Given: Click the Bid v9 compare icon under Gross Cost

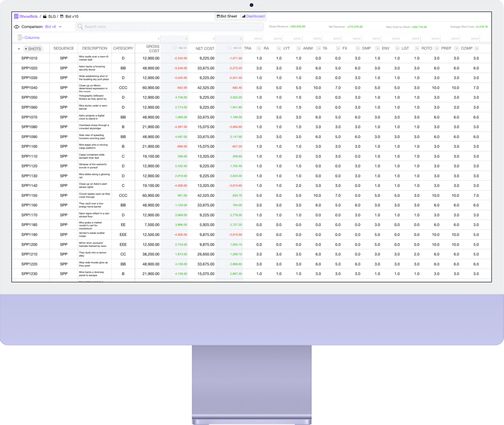Looking at the screenshot, I should click(175, 48).
